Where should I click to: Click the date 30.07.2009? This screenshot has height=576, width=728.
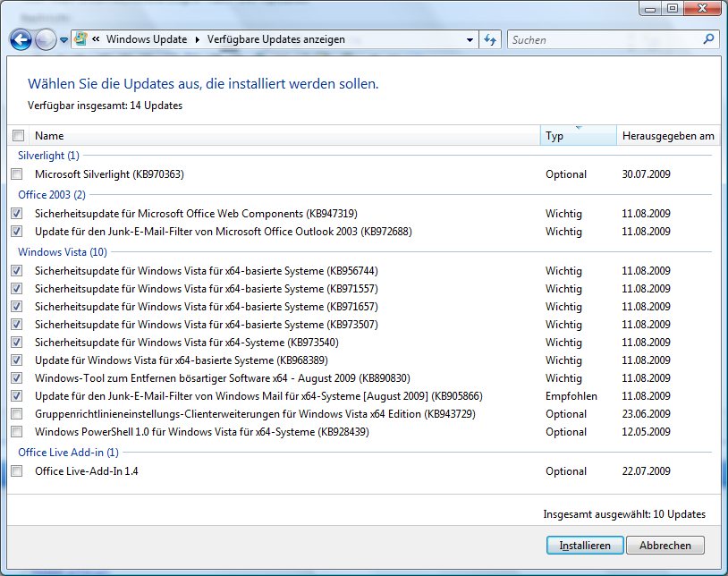pyautogui.click(x=646, y=174)
